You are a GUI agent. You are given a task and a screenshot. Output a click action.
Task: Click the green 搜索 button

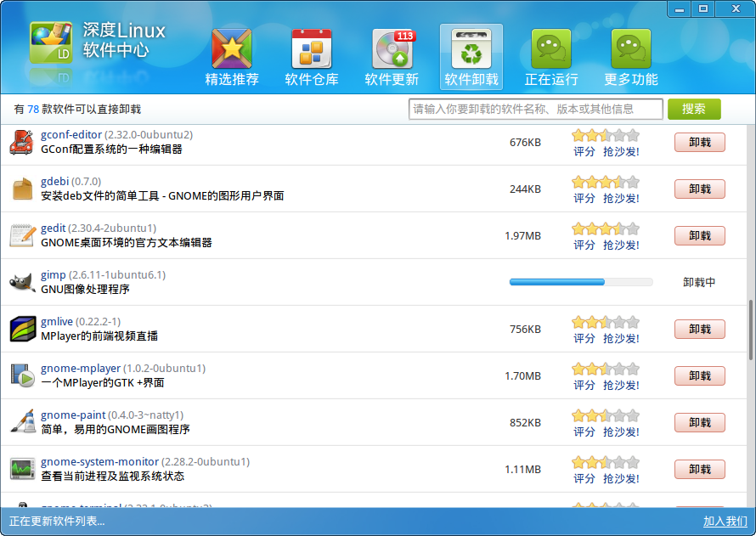[x=694, y=109]
